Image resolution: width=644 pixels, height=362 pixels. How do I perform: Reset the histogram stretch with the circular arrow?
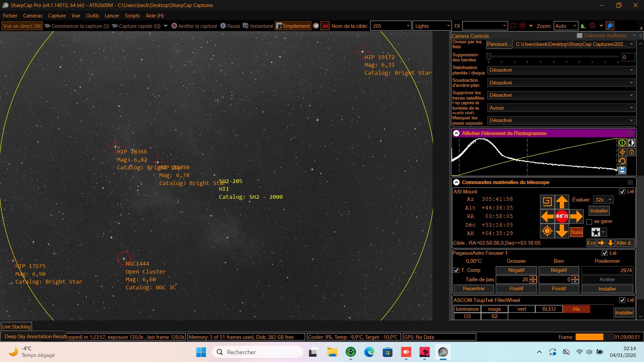pos(622,161)
